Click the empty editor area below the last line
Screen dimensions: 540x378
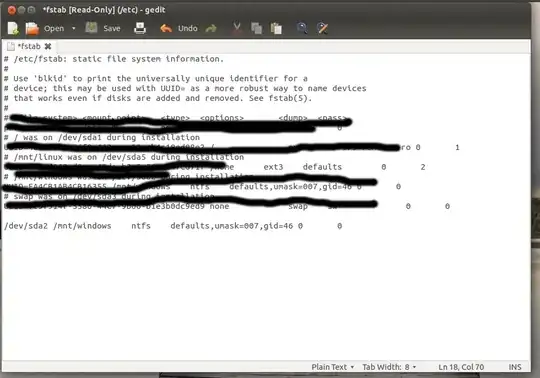[x=265, y=296]
